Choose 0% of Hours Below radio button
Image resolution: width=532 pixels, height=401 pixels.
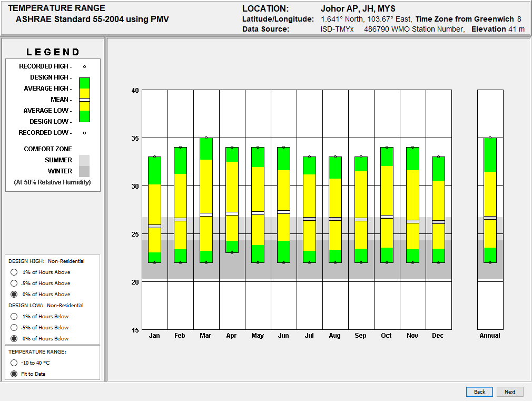(x=14, y=339)
